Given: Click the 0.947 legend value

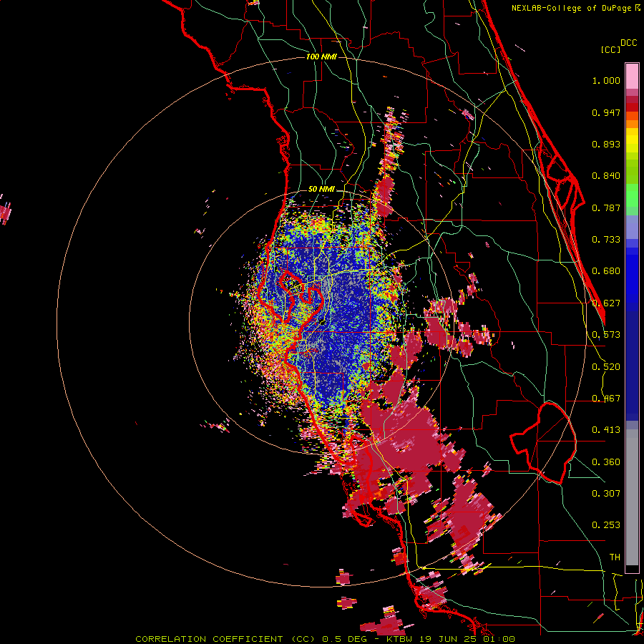Looking at the screenshot, I should pyautogui.click(x=606, y=112).
